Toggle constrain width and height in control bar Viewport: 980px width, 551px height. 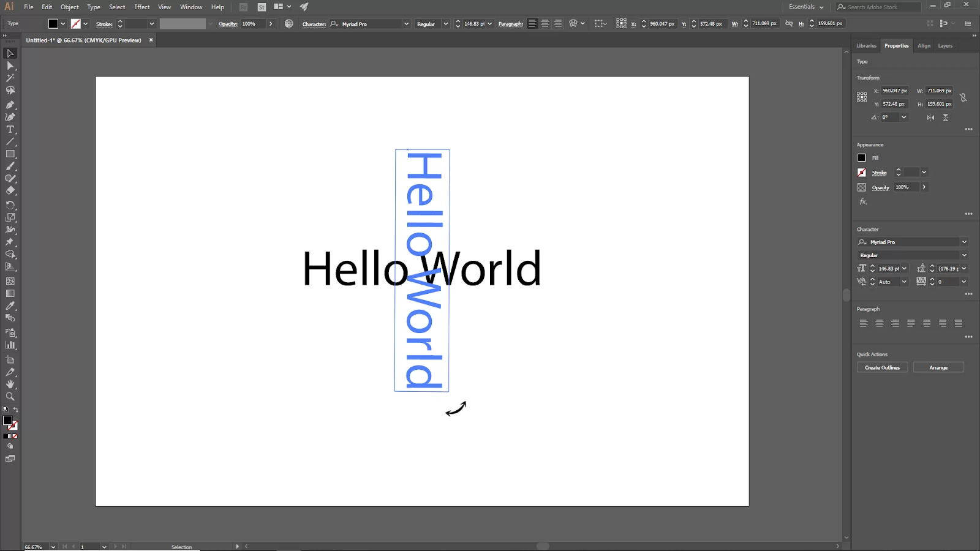pyautogui.click(x=789, y=23)
